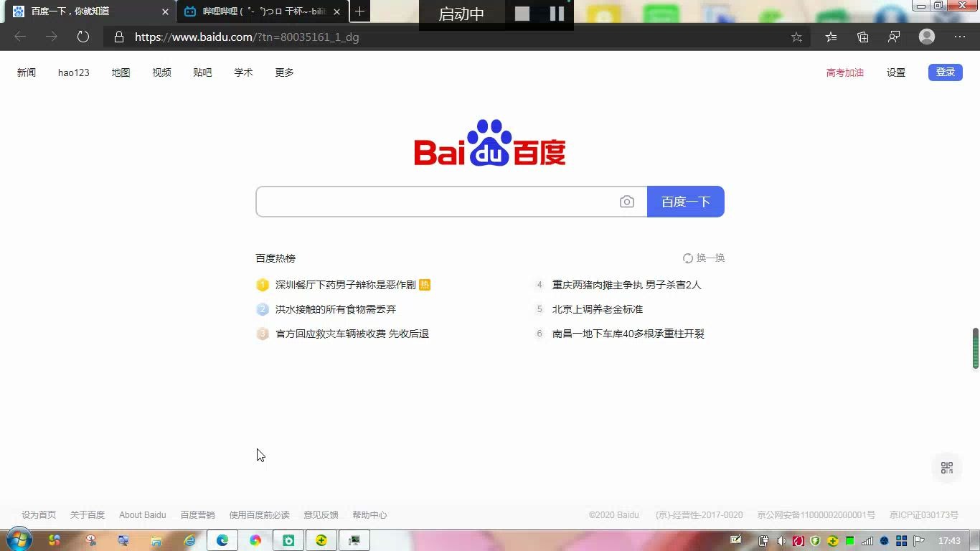Open Microsoft Edge in the taskbar

(x=222, y=540)
